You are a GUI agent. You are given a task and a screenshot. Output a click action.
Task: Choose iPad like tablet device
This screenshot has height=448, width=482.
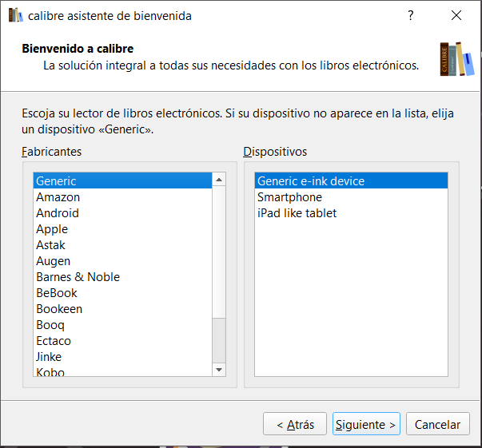(x=297, y=213)
